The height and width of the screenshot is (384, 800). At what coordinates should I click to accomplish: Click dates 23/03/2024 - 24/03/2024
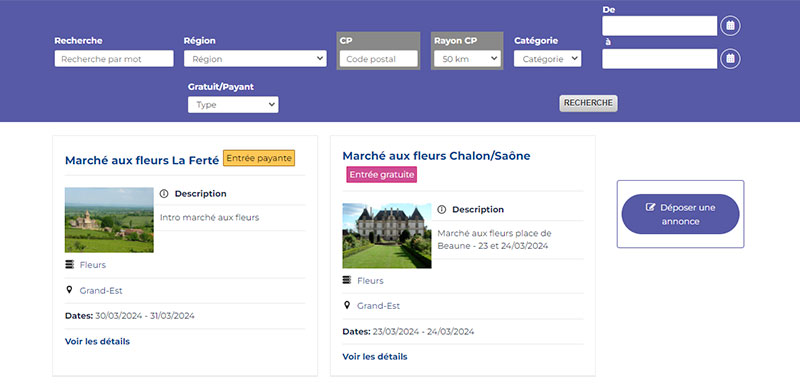point(422,331)
